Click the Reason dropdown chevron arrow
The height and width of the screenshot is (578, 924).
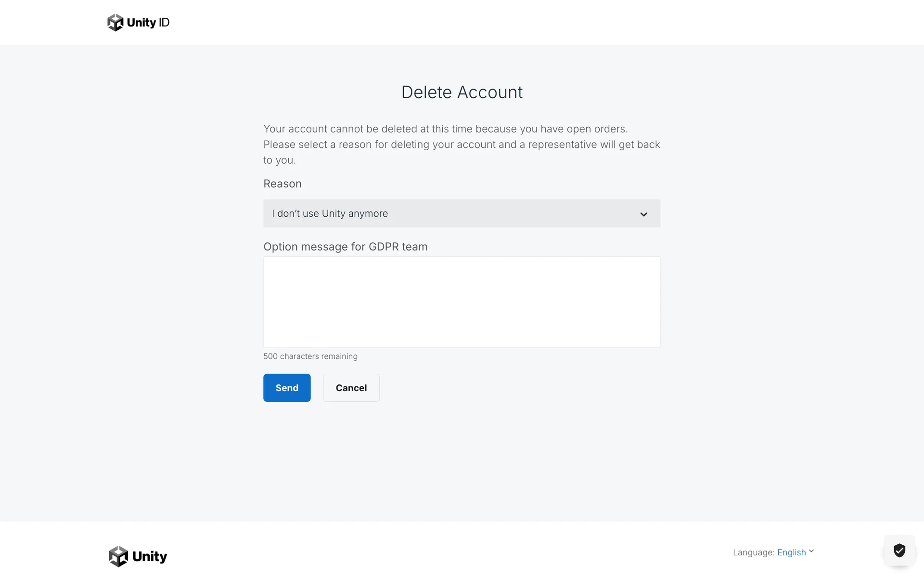click(x=643, y=214)
